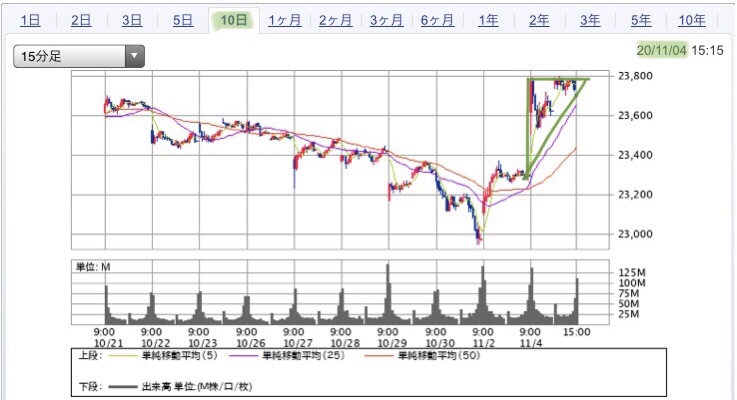Click the 75M volume axis label
The width and height of the screenshot is (737, 400).
coord(628,293)
